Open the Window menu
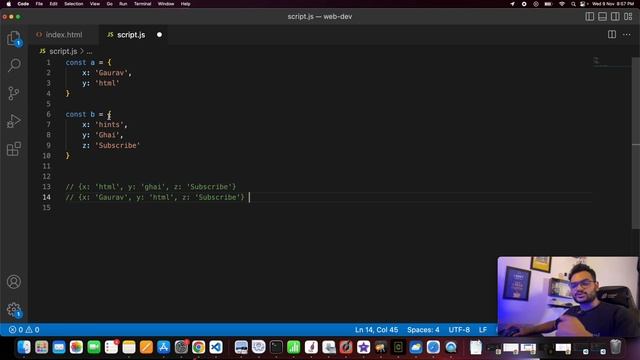 click(166, 4)
